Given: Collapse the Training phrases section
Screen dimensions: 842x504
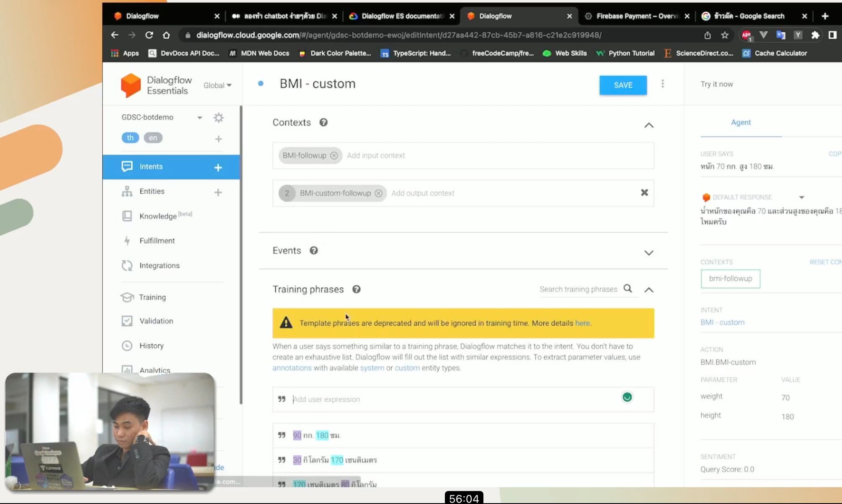Looking at the screenshot, I should (648, 290).
